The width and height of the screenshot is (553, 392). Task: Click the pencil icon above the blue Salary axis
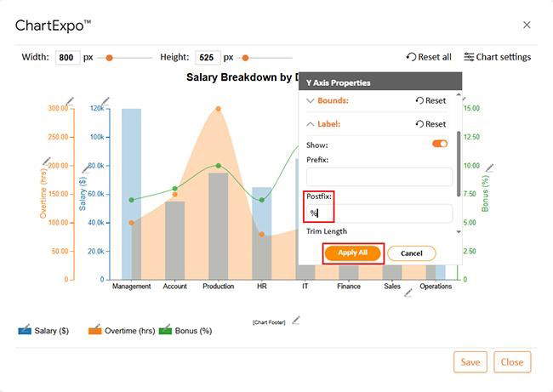[x=105, y=101]
